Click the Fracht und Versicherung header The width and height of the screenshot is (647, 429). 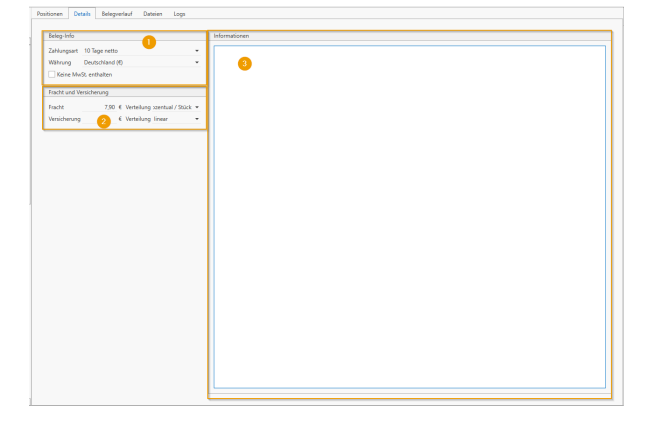(78, 92)
